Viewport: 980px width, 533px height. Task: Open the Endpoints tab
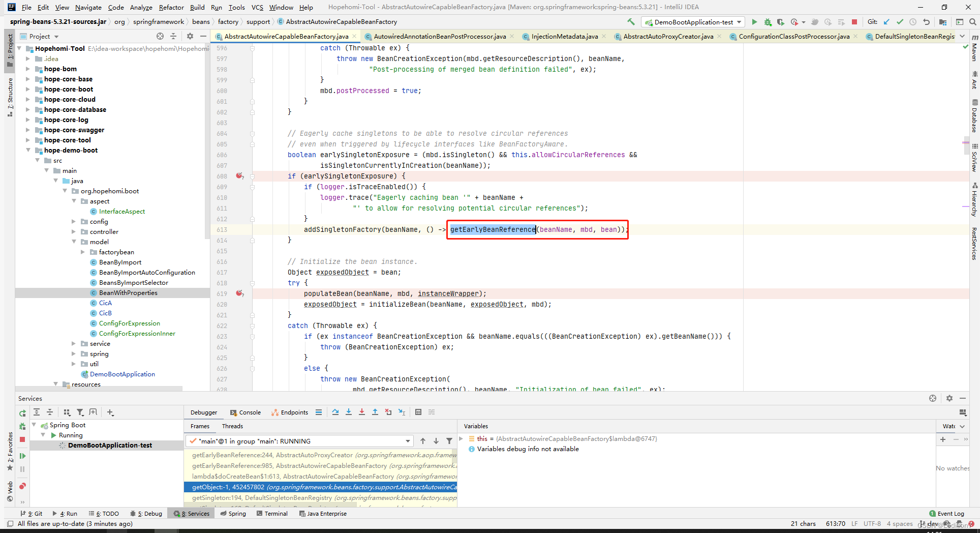290,412
